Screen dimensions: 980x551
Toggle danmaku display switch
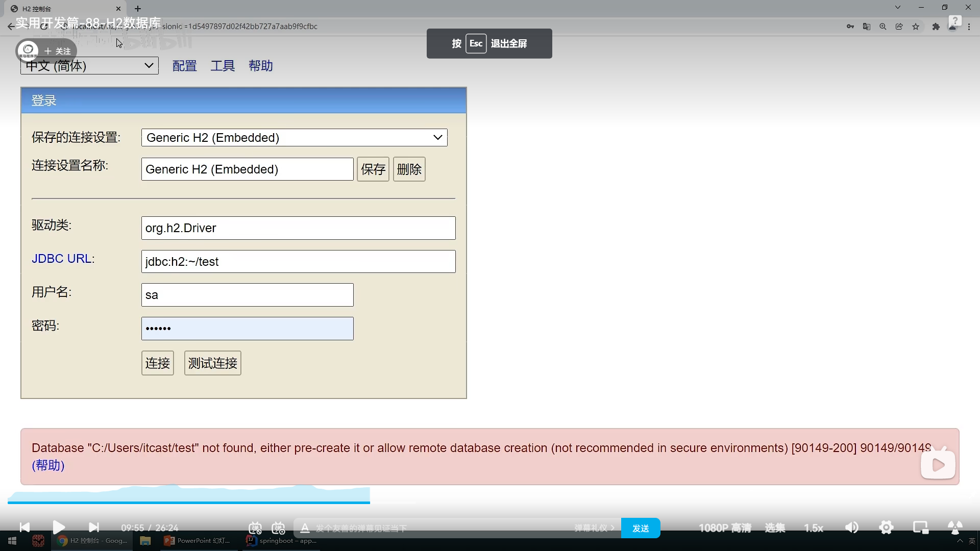[x=255, y=528]
